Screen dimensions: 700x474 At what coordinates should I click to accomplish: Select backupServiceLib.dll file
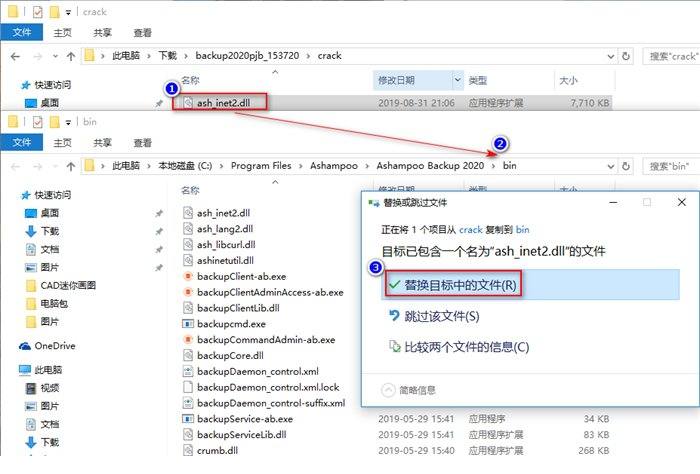(242, 435)
